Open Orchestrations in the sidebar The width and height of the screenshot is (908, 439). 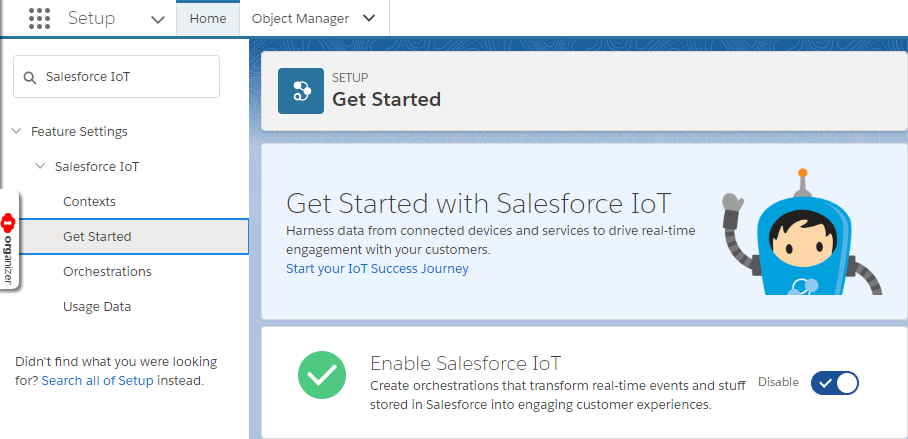107,272
